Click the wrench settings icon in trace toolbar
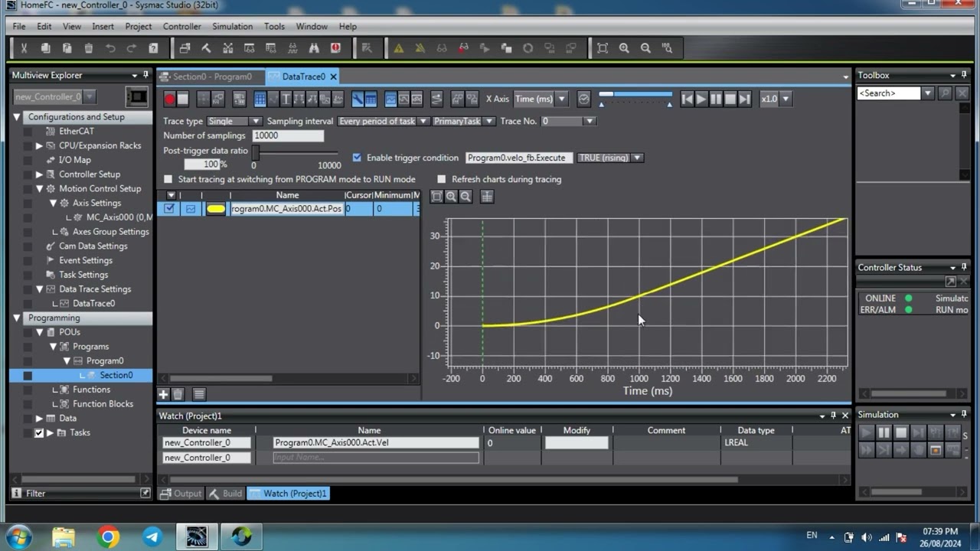980x551 pixels. coord(358,99)
